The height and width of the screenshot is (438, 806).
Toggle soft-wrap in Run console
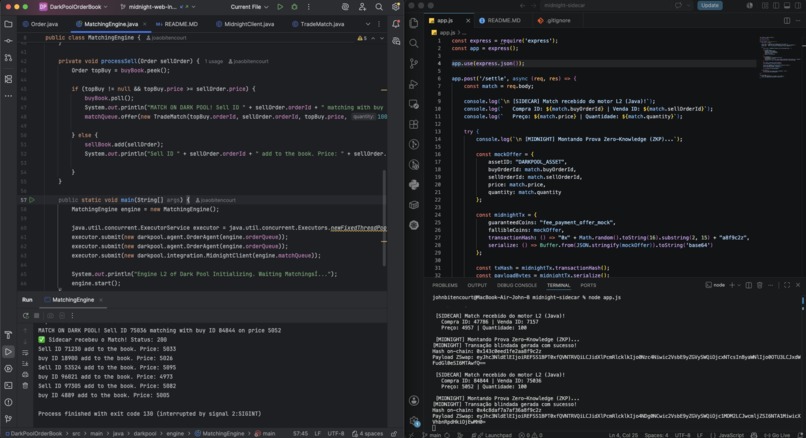pos(25,353)
